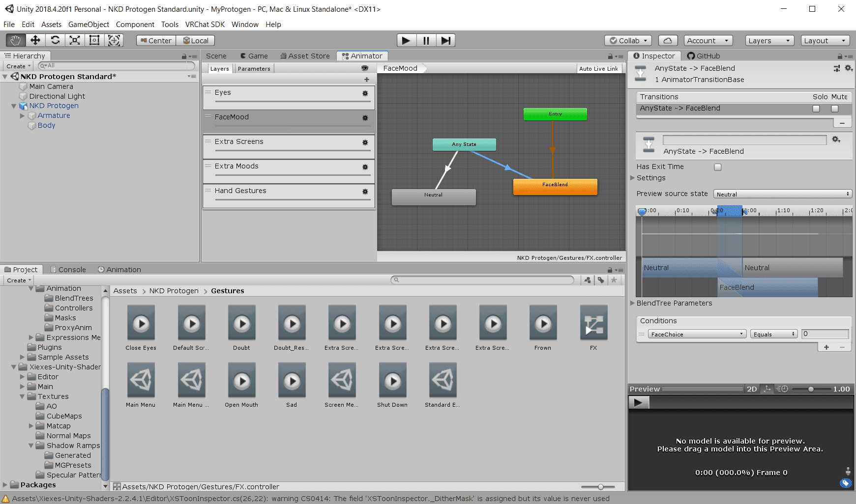Add a new animator layer with plus
856x504 pixels.
tap(366, 80)
